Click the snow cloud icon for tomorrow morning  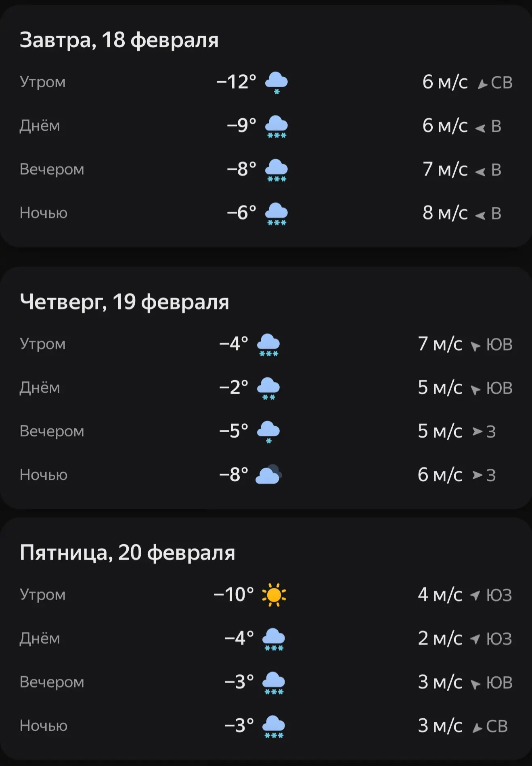pos(276,82)
